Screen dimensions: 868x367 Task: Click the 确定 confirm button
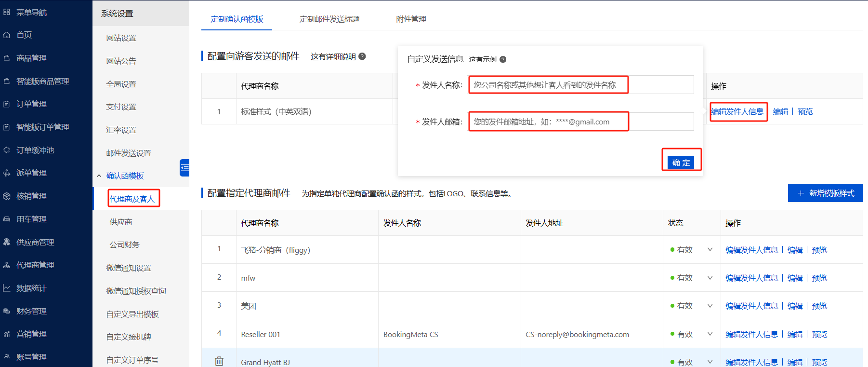681,163
